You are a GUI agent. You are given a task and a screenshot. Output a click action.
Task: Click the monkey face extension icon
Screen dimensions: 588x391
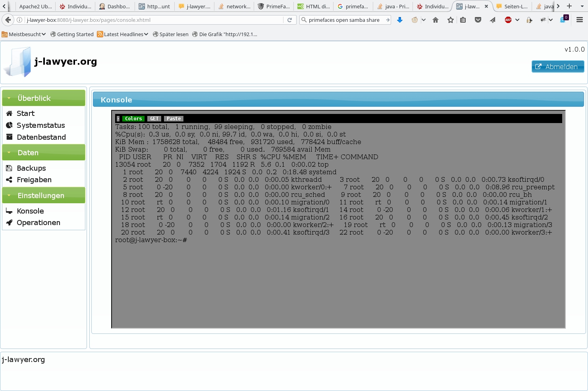pos(415,20)
